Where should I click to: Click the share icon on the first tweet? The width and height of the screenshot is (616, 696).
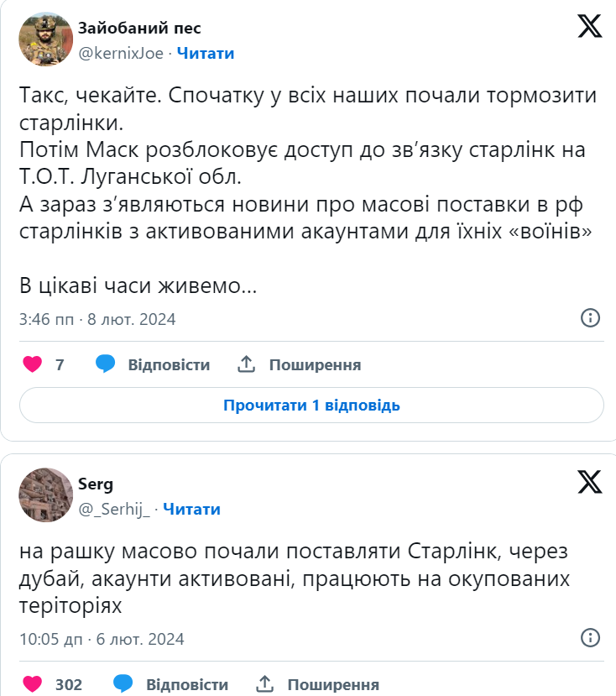[x=246, y=364]
